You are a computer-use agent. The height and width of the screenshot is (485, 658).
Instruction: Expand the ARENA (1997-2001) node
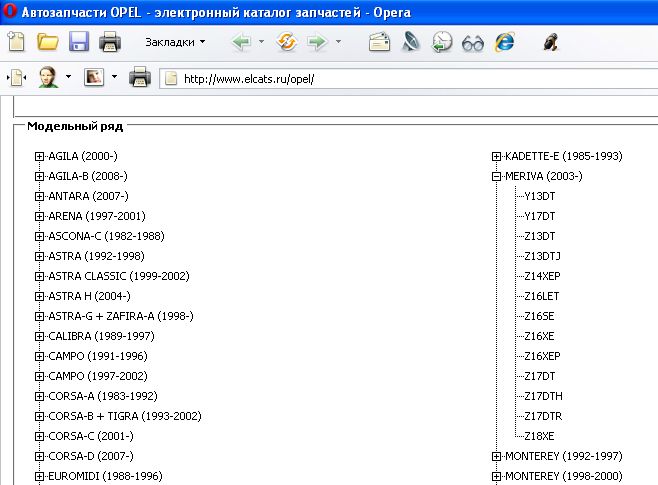39,216
